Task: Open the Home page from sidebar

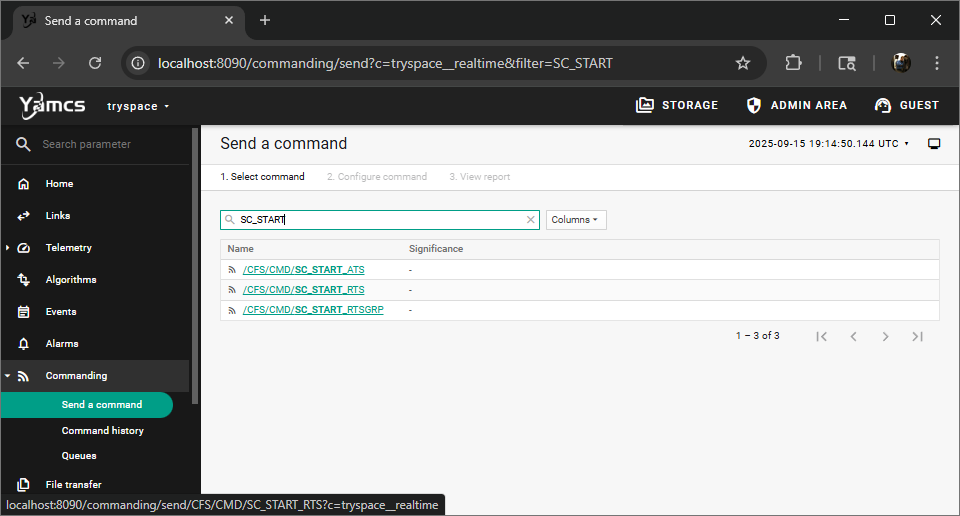Action: [59, 184]
